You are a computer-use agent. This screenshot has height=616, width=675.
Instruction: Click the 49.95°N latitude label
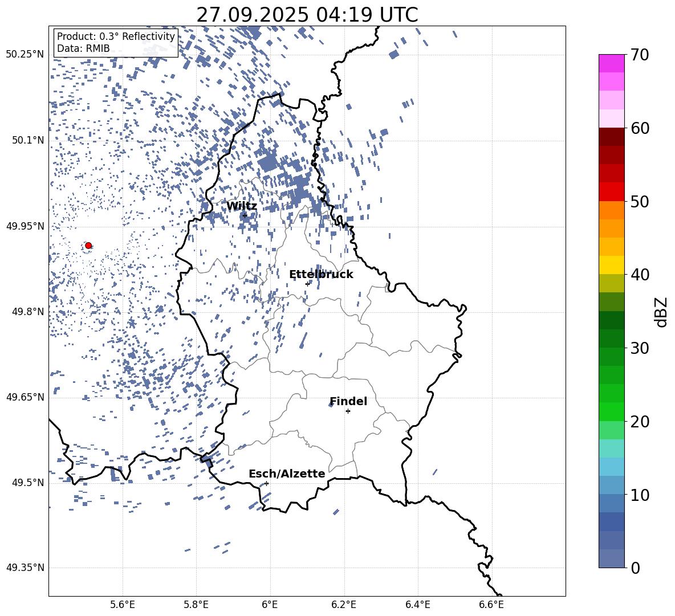[x=25, y=226]
